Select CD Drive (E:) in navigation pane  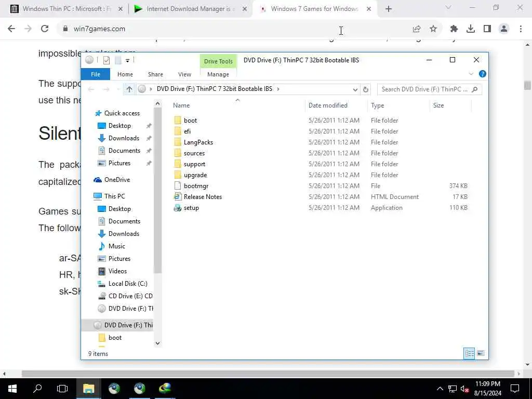coord(130,296)
